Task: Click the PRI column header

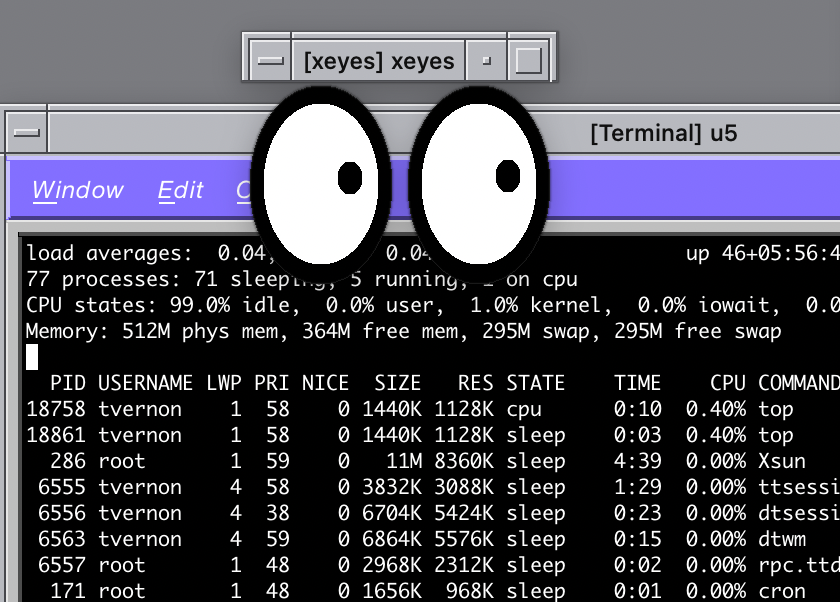Action: [272, 383]
